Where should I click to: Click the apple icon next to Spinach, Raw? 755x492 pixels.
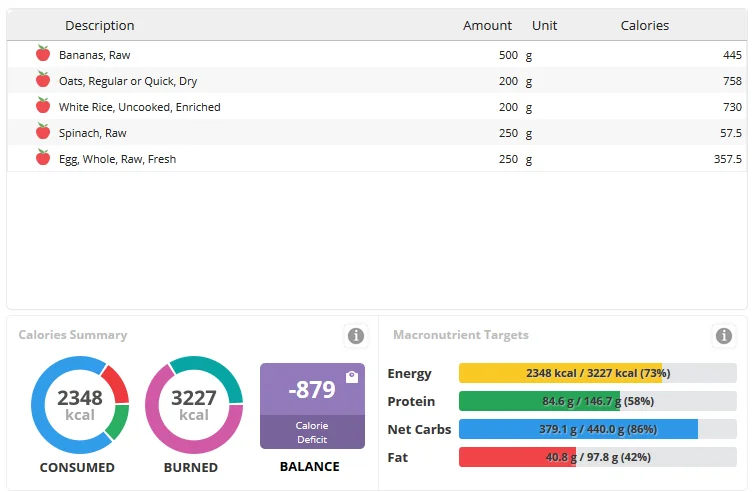coord(43,132)
